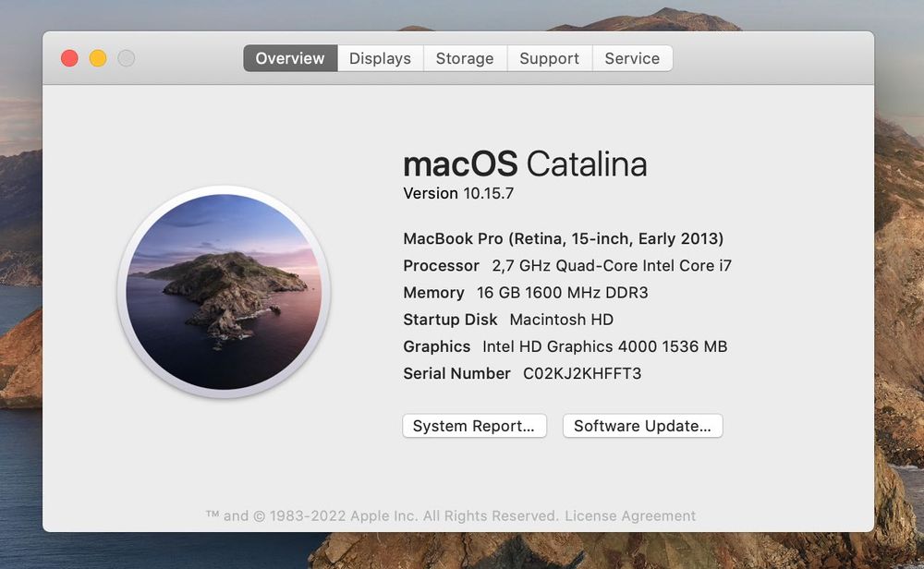
Task: Minimize window with the yellow button
Action: [x=98, y=58]
